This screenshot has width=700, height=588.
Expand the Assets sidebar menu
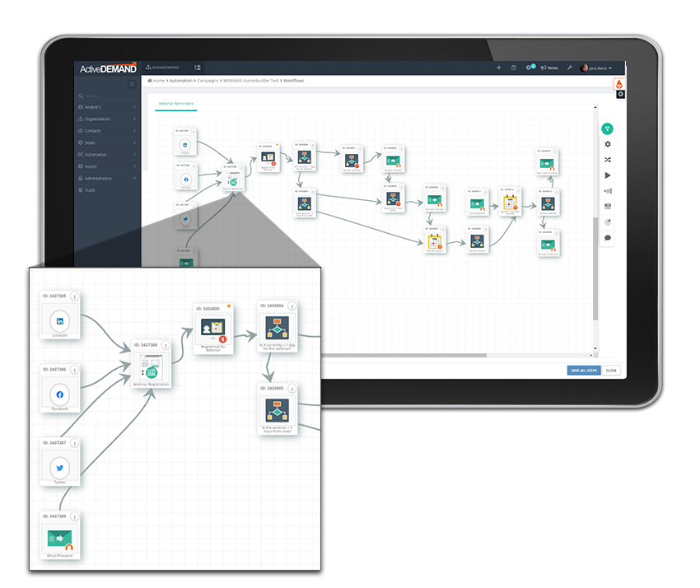pos(107,166)
